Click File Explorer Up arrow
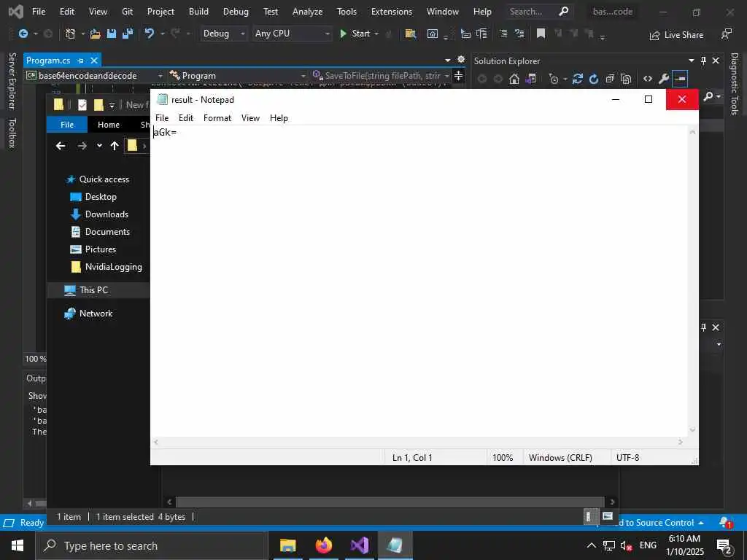The image size is (747, 560). 115,146
